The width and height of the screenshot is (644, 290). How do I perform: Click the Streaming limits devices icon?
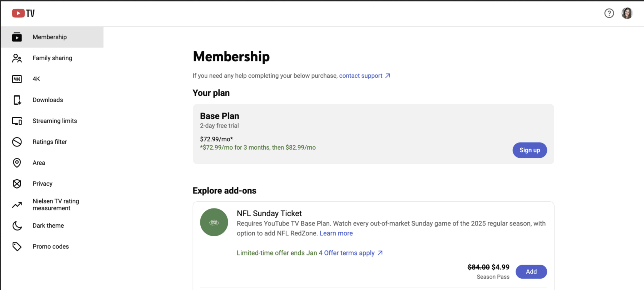pyautogui.click(x=17, y=121)
